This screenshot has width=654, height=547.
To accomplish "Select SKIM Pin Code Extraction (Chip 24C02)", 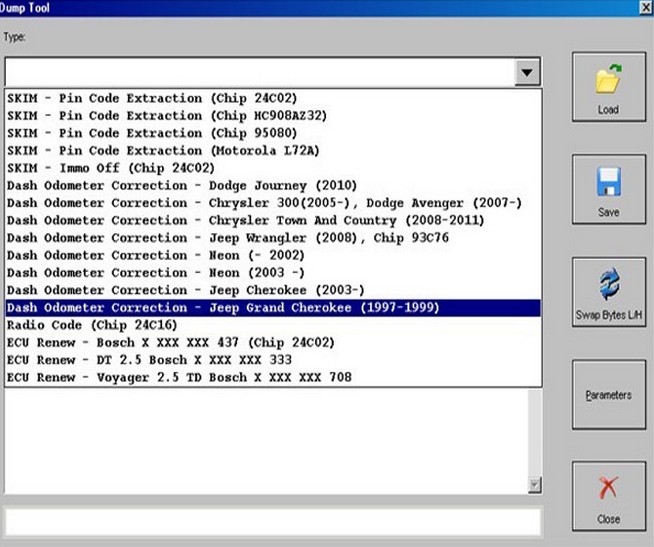I will pos(273,98).
